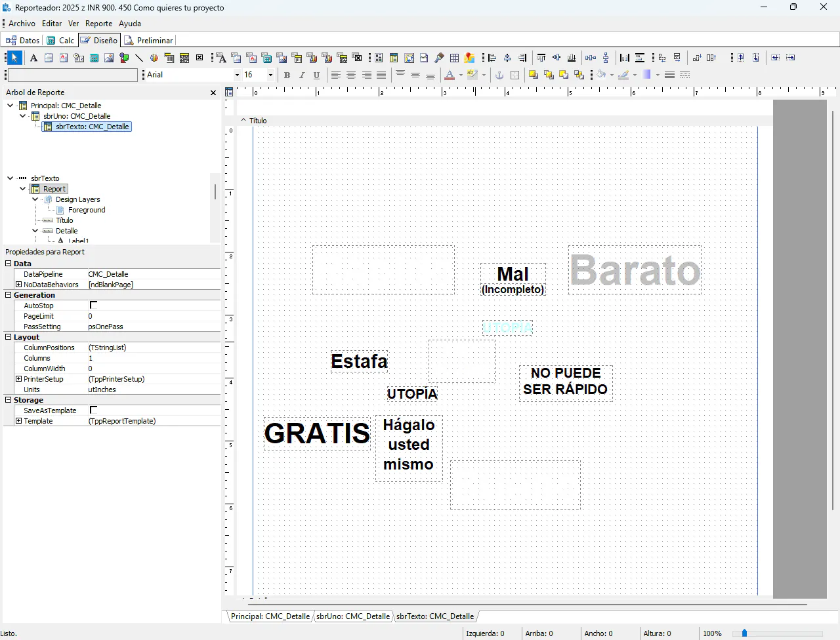Select the Shape component tool

pos(124,58)
